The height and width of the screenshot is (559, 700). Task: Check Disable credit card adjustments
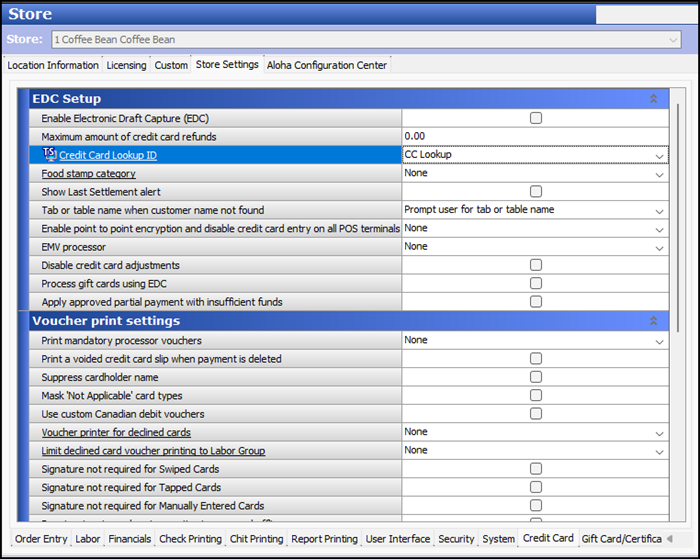coord(536,265)
